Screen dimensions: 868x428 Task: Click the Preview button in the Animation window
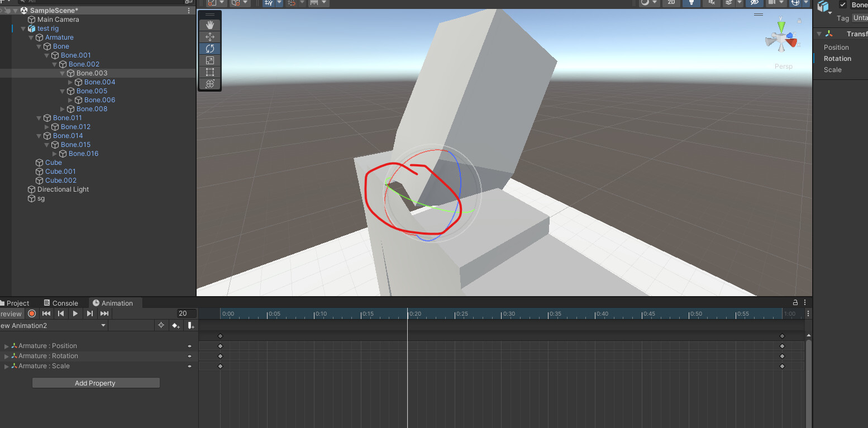tap(10, 313)
